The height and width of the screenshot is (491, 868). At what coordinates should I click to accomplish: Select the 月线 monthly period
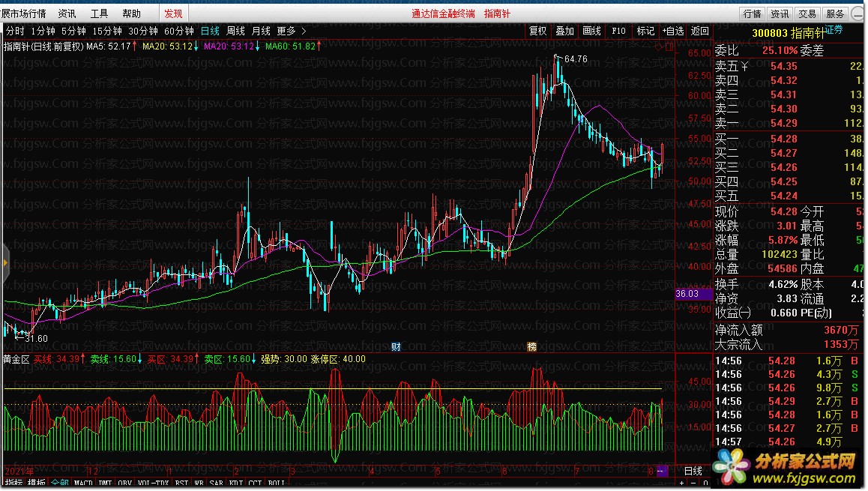click(x=261, y=31)
